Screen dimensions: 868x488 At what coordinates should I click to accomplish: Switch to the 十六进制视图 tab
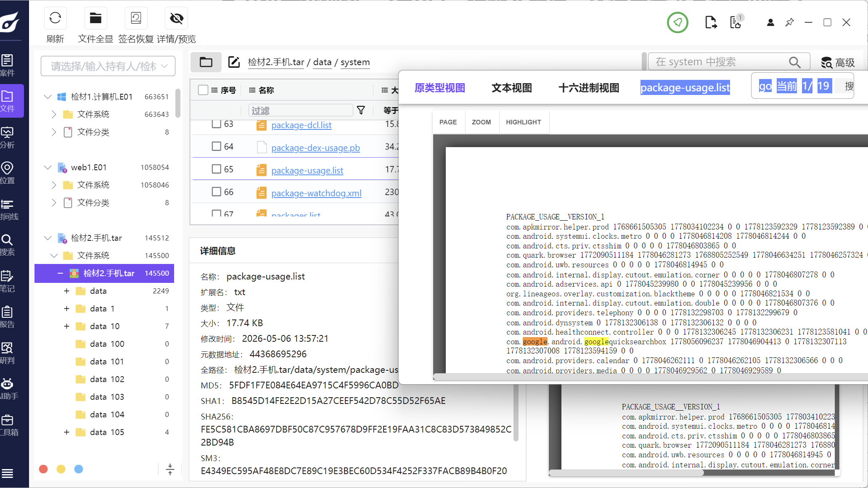(x=589, y=88)
